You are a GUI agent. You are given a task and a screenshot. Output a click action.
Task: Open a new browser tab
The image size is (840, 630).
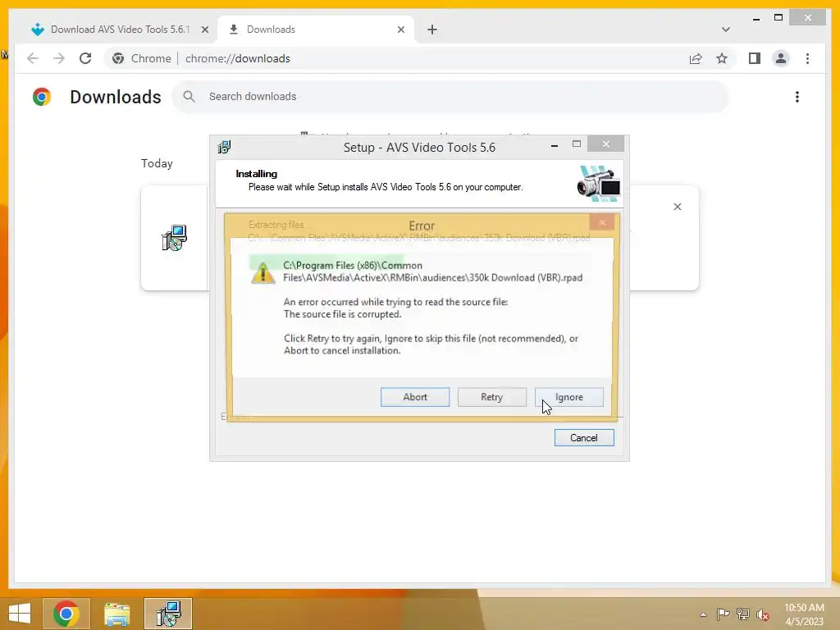point(432,30)
